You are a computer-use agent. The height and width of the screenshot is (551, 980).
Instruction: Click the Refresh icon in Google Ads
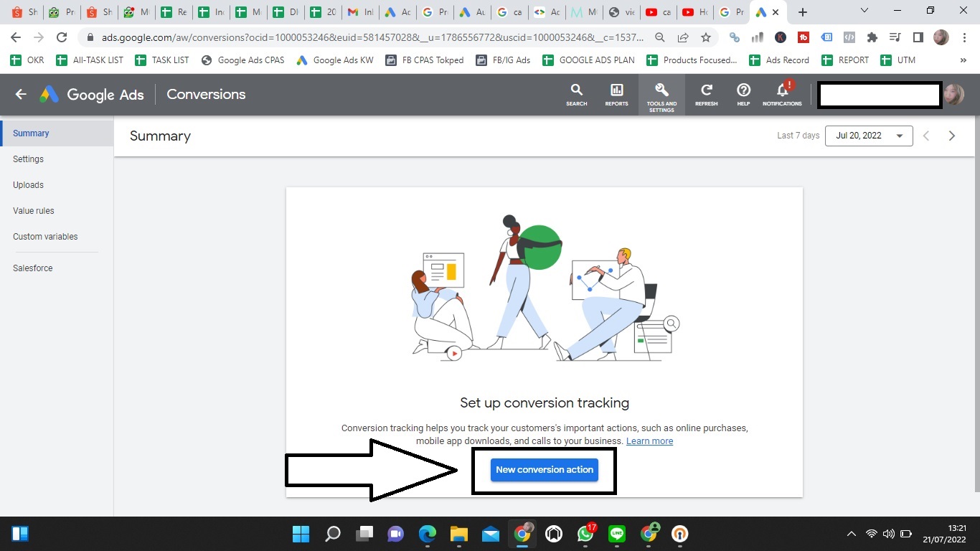tap(706, 93)
